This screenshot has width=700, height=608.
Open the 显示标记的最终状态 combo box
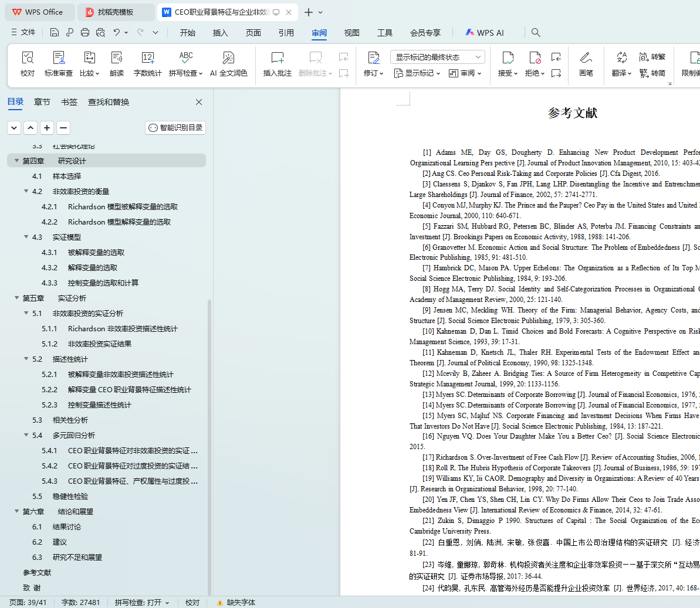click(438, 57)
